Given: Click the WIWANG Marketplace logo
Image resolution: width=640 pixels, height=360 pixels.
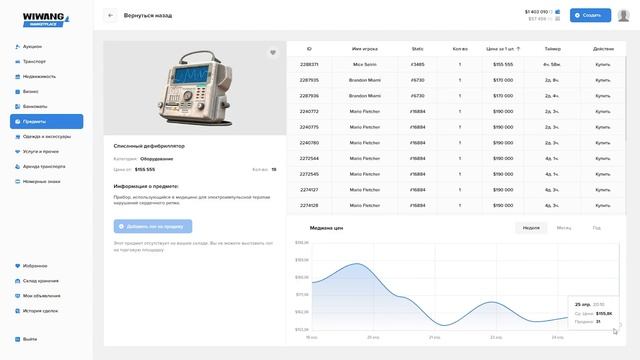Looking at the screenshot, I should coord(46,20).
